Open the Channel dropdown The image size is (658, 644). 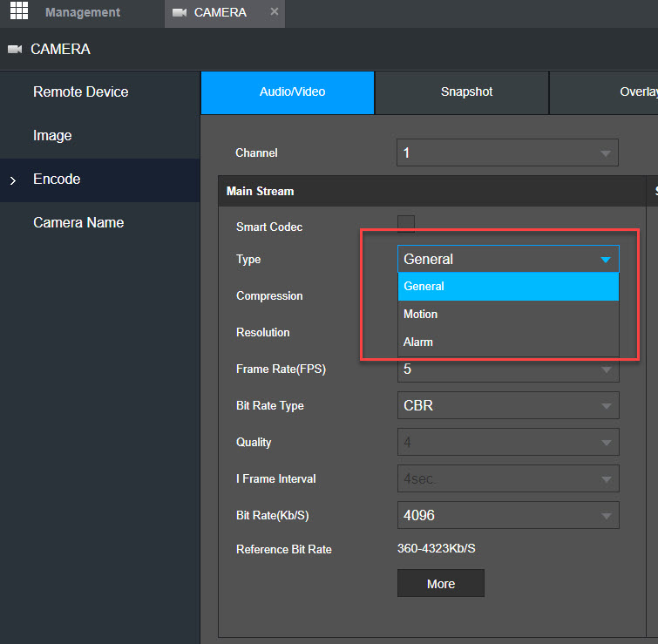point(507,153)
